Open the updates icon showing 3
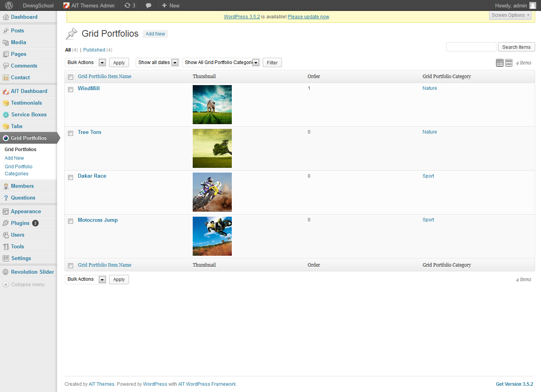 coord(129,5)
